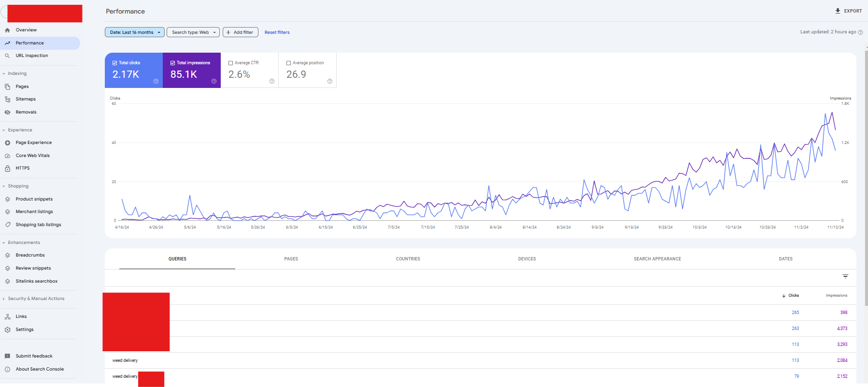Open the table filter rows icon
This screenshot has width=868, height=387.
tap(845, 276)
